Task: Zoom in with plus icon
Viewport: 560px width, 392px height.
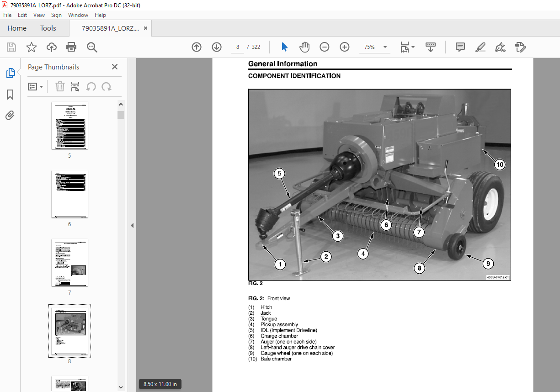Action: 345,47
